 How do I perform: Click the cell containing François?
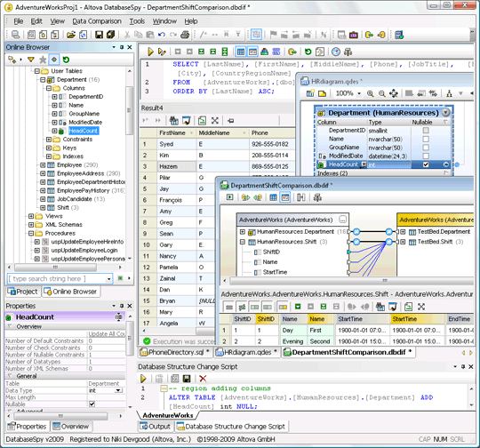(177, 200)
